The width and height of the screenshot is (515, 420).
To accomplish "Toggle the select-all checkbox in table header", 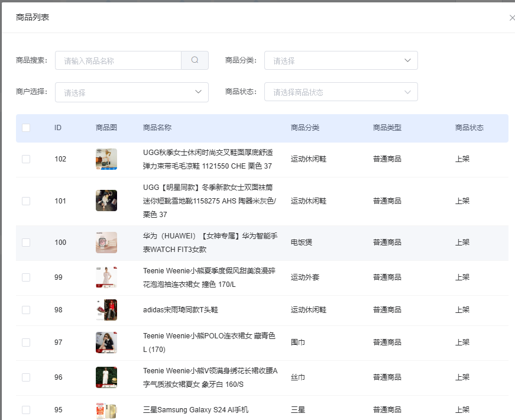I will pos(26,128).
